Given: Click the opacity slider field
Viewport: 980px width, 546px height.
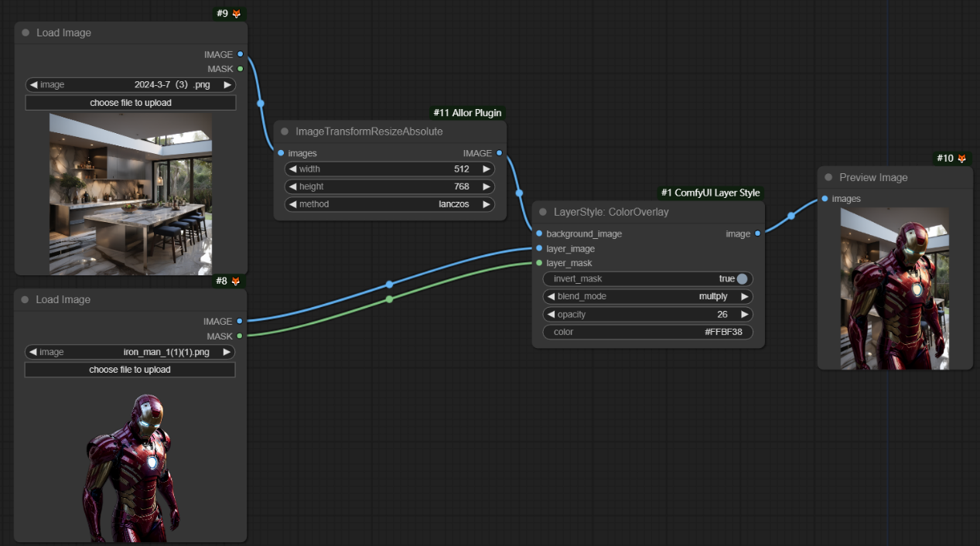Looking at the screenshot, I should [647, 314].
